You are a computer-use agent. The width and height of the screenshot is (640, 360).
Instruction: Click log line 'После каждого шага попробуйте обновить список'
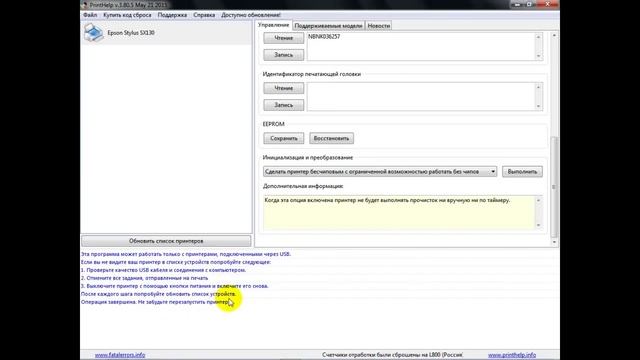click(x=158, y=294)
